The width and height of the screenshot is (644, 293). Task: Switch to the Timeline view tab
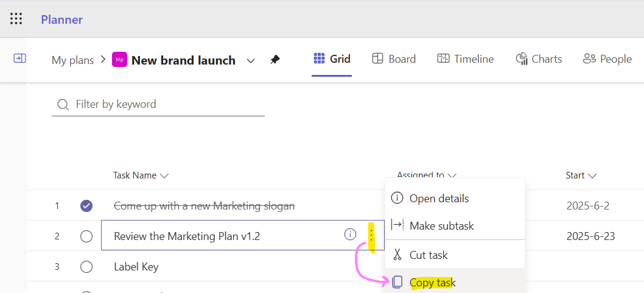coord(465,59)
